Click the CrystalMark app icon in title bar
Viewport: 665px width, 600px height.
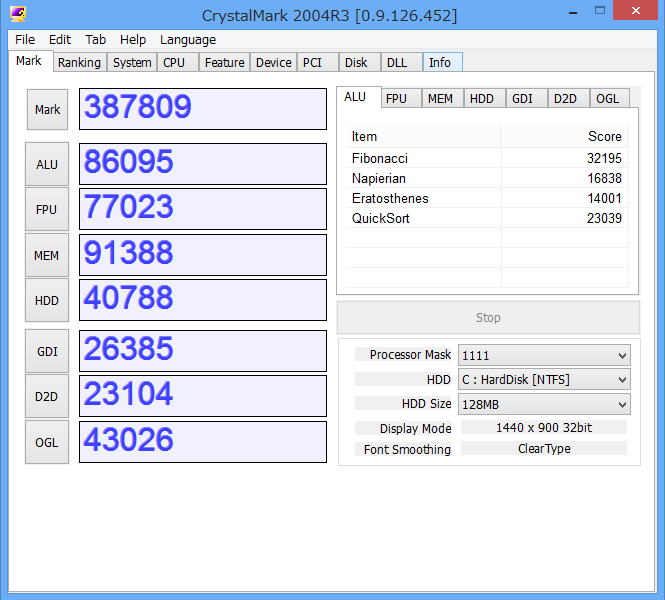pyautogui.click(x=18, y=15)
